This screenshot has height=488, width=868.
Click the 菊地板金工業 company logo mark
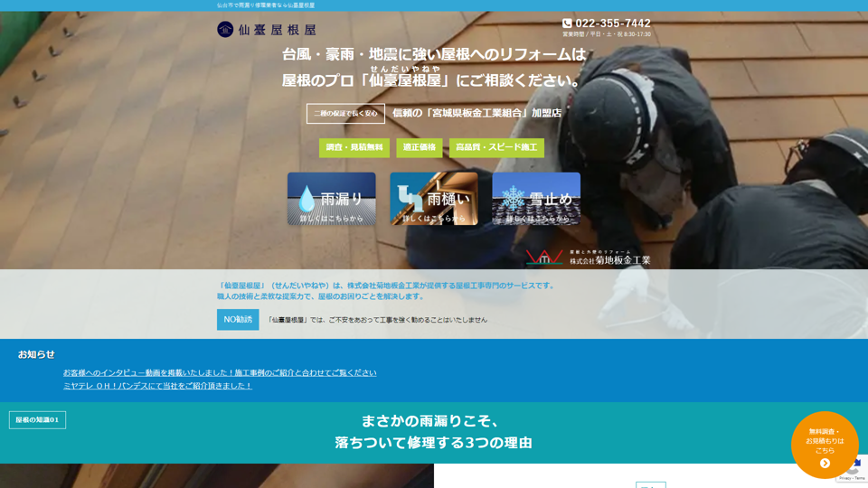[544, 258]
